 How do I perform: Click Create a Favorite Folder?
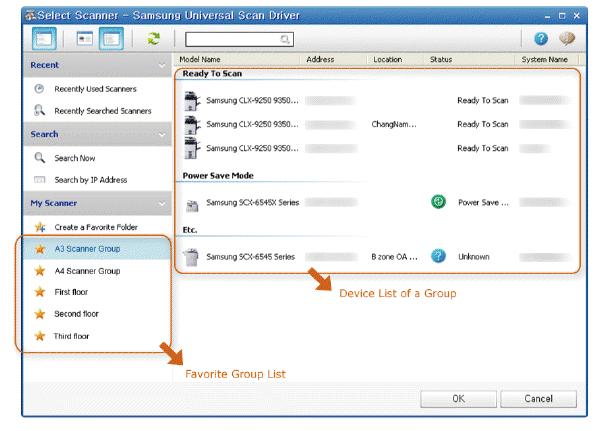(x=96, y=227)
